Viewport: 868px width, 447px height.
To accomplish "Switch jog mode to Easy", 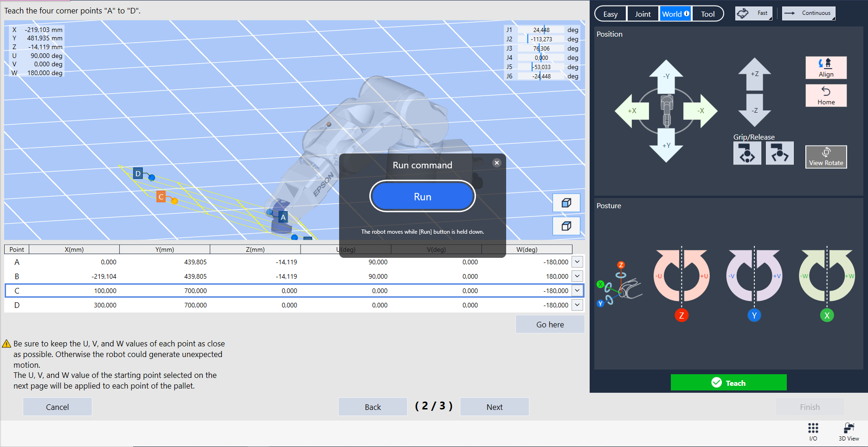I will (611, 14).
